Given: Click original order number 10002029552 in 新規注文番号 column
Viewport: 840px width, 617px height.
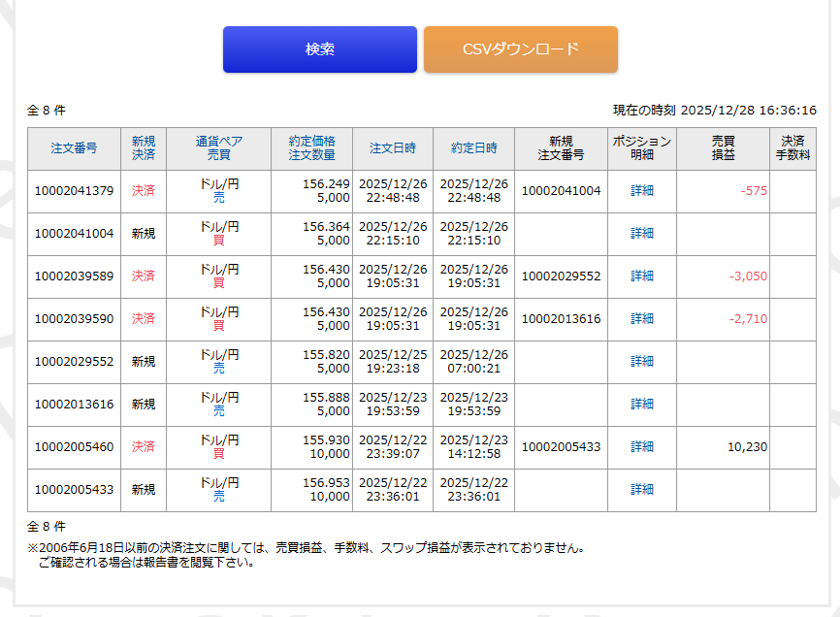Looking at the screenshot, I should (561, 276).
